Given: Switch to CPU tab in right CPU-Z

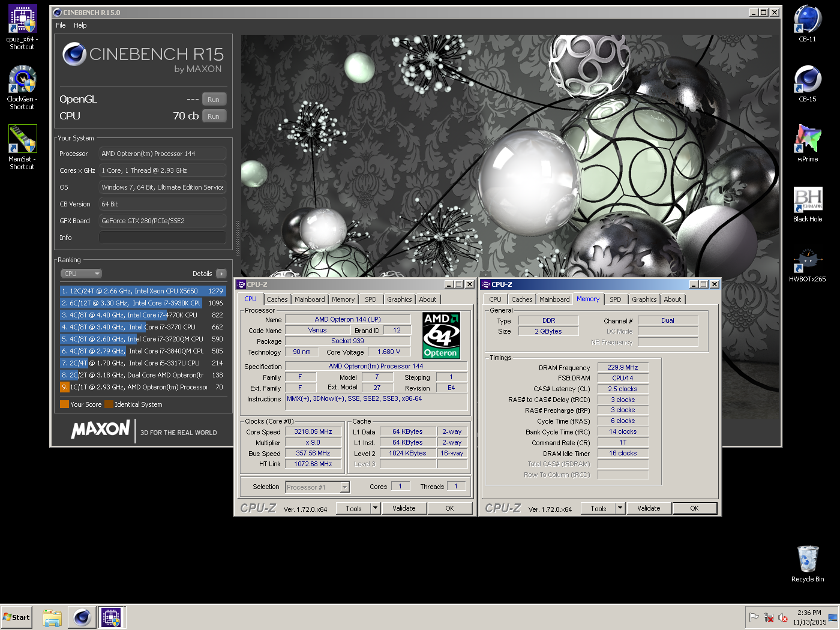Looking at the screenshot, I should pyautogui.click(x=495, y=299).
